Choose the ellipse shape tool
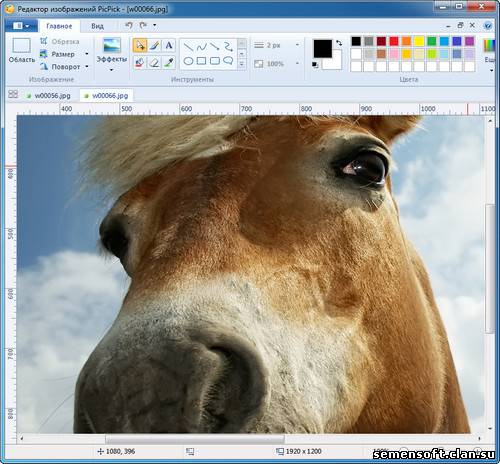This screenshot has width=500, height=464. (188, 61)
